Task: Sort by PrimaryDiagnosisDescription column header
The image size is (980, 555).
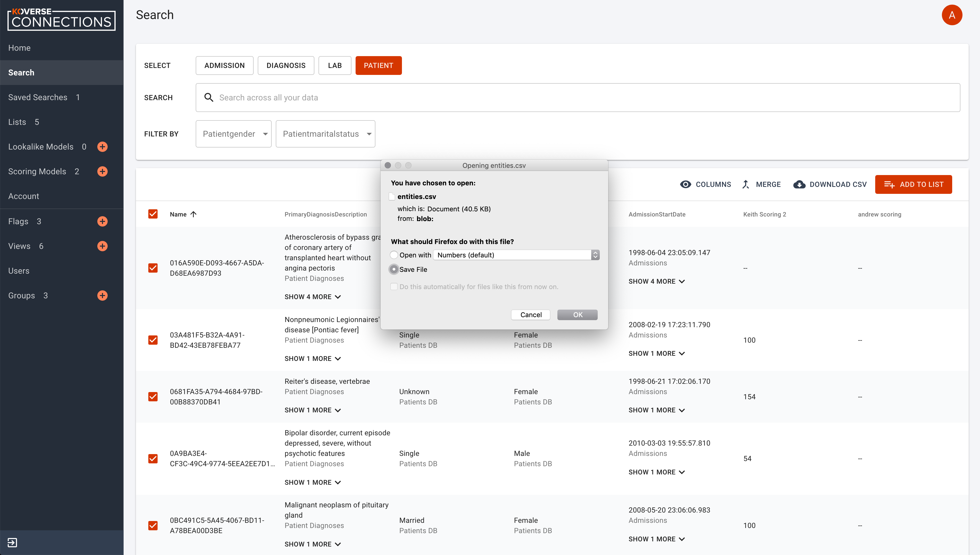Action: tap(325, 214)
